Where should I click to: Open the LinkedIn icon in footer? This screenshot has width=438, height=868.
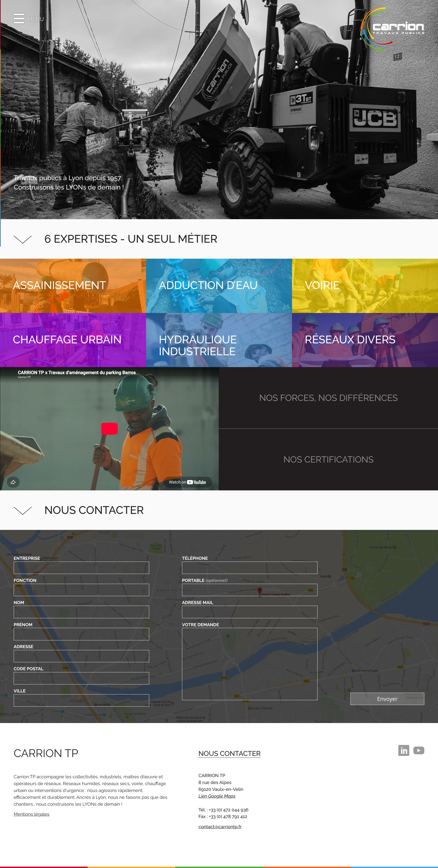tap(404, 750)
